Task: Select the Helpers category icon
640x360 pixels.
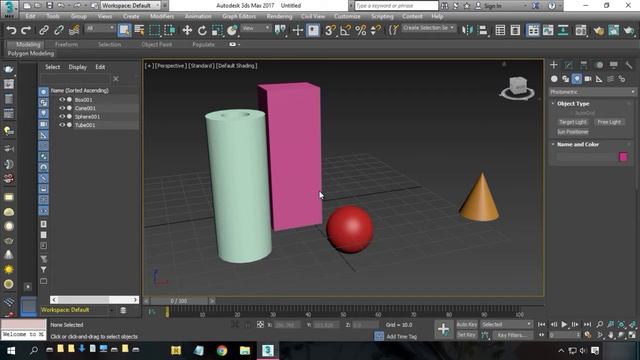Action: point(599,79)
